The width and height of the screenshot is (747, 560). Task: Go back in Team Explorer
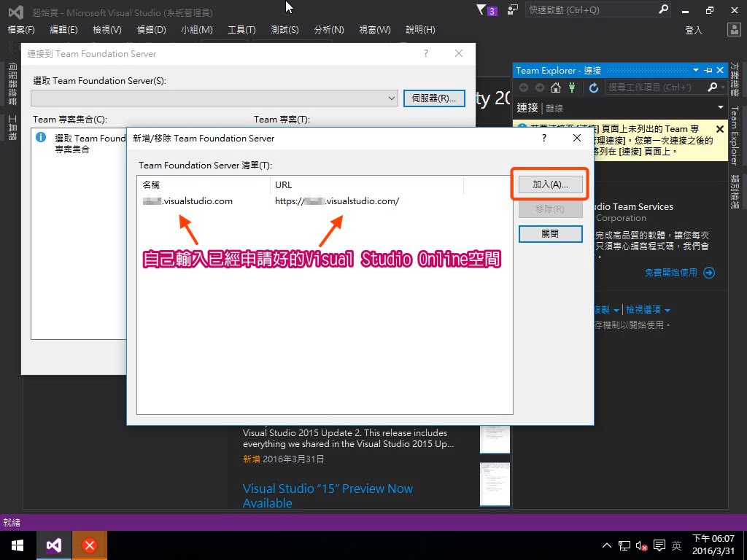point(524,87)
